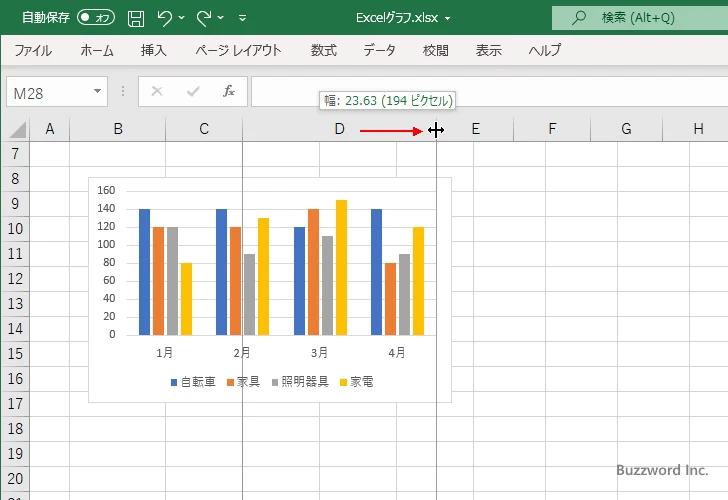728x500 pixels.
Task: Click the 160 value axis label
Action: point(106,190)
